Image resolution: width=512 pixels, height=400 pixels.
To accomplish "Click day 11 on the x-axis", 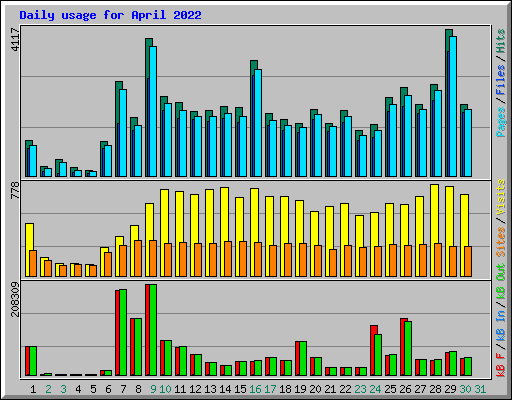I will (180, 389).
